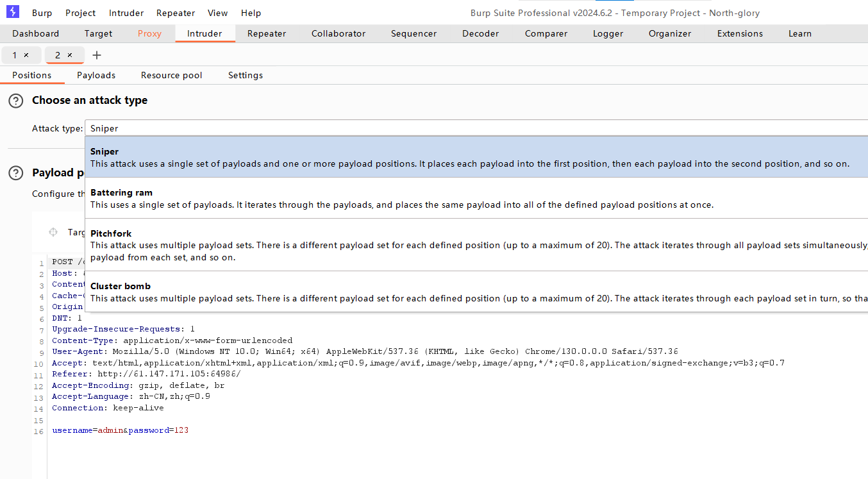Open help for Choose an attack type
868x479 pixels.
point(15,101)
